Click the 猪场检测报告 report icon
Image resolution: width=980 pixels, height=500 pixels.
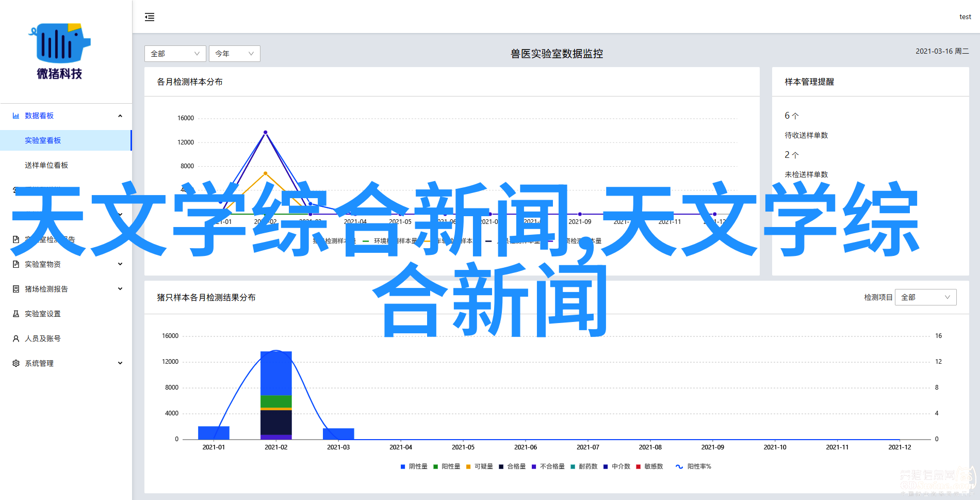tap(16, 289)
